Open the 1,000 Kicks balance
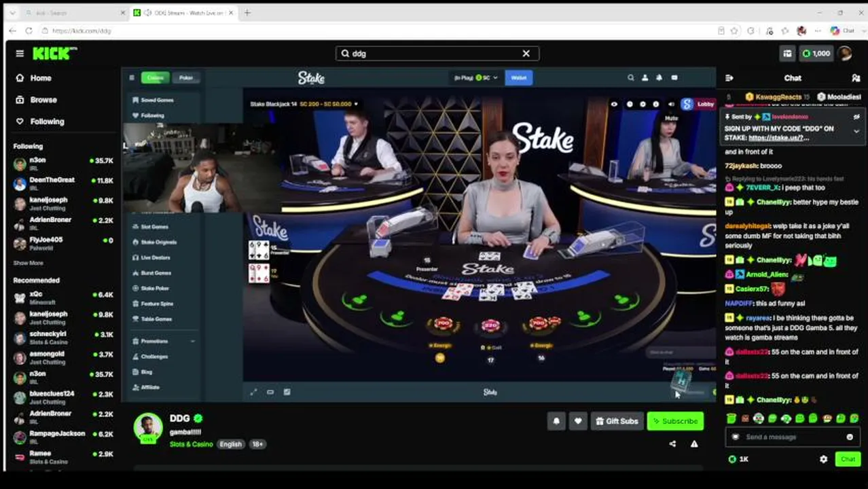Screen dimensions: 868x489 click(x=816, y=54)
